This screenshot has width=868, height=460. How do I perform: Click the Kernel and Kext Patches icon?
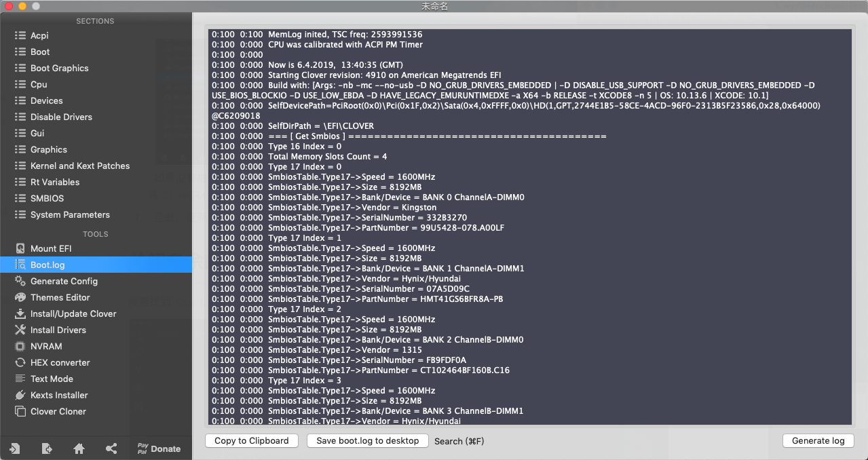[x=20, y=166]
